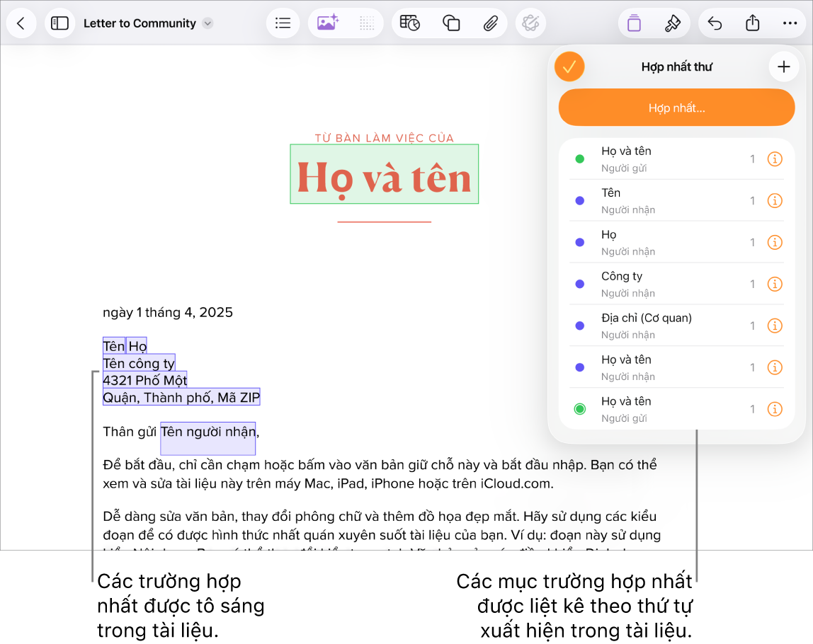
Task: Click the Họ merge field in address
Action: [137, 345]
